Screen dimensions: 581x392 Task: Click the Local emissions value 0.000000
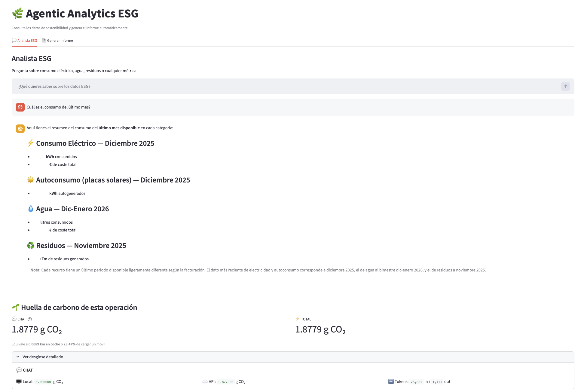coord(43,382)
